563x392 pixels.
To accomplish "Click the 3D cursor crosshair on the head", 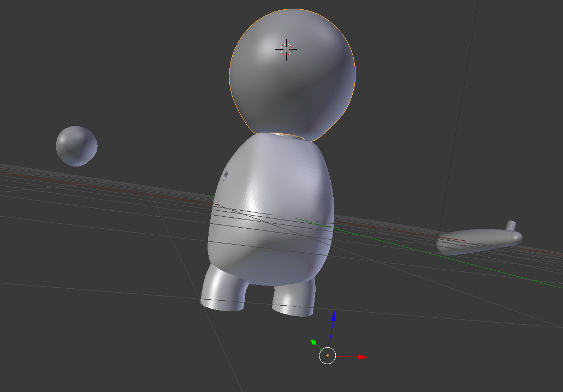I will click(x=287, y=50).
